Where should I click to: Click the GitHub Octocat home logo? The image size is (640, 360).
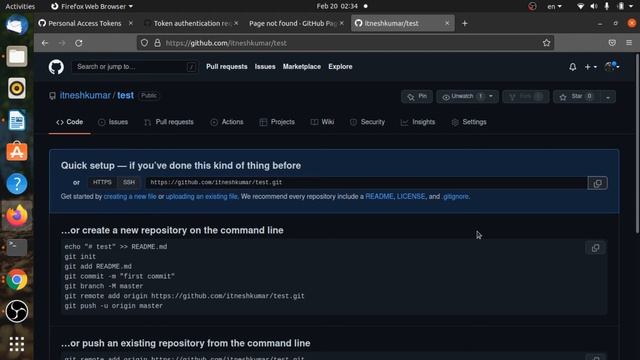coord(56,67)
